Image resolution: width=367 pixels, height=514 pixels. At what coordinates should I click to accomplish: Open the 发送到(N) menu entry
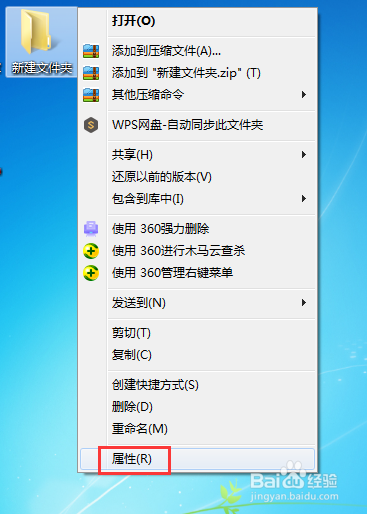coord(198,303)
